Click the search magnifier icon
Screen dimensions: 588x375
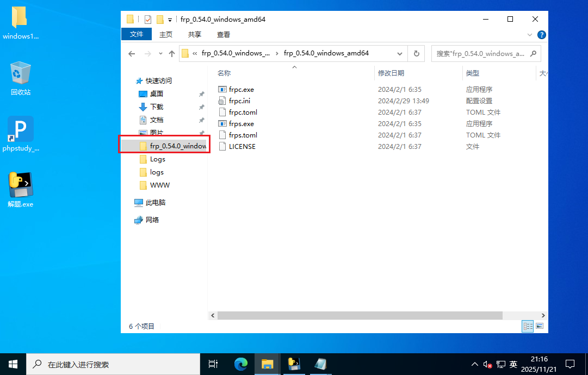click(x=533, y=54)
